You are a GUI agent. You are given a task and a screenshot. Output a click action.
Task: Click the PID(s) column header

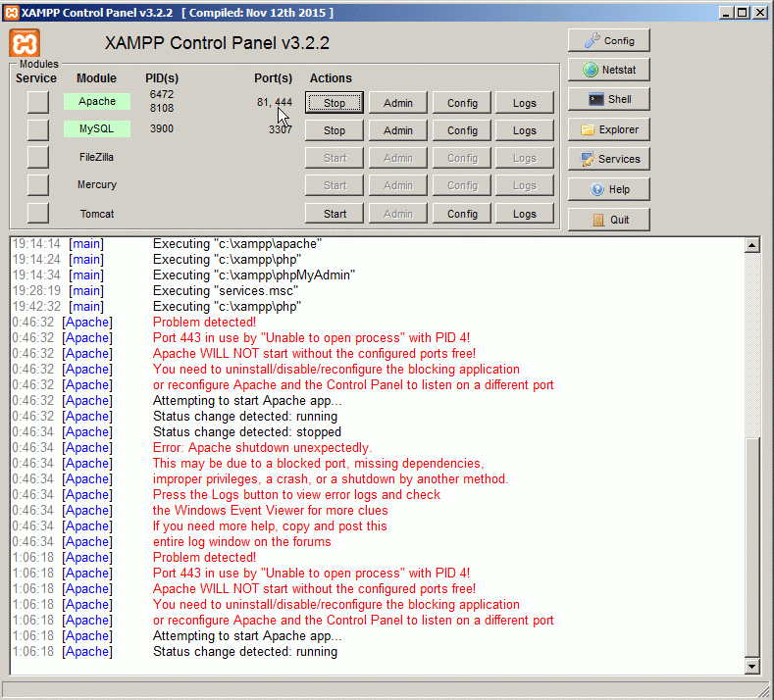[162, 78]
